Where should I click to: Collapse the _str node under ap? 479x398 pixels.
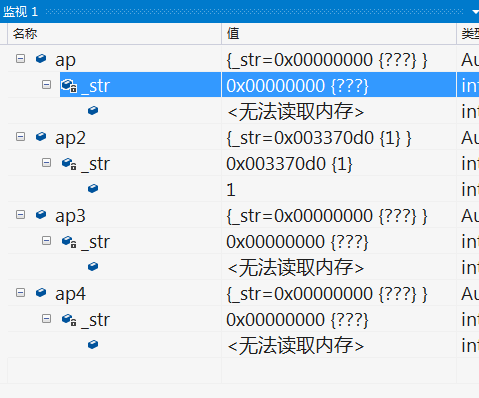coord(46,85)
